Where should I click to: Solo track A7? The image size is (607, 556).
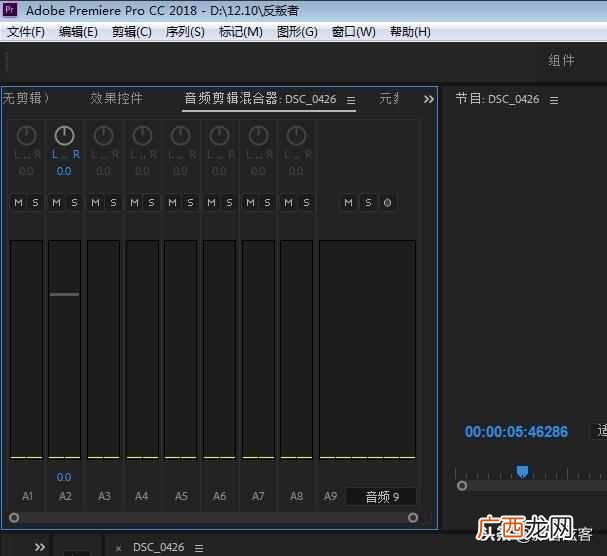pyautogui.click(x=268, y=202)
